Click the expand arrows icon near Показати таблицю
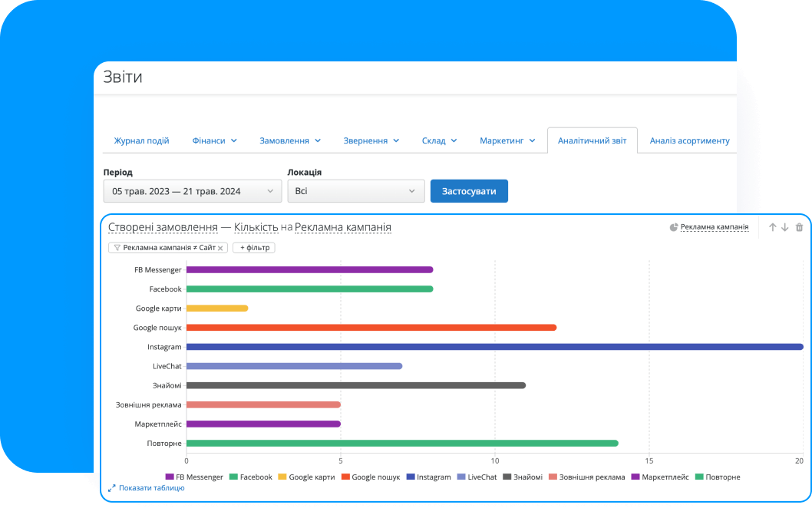Image resolution: width=812 pixels, height=528 pixels. pos(112,487)
